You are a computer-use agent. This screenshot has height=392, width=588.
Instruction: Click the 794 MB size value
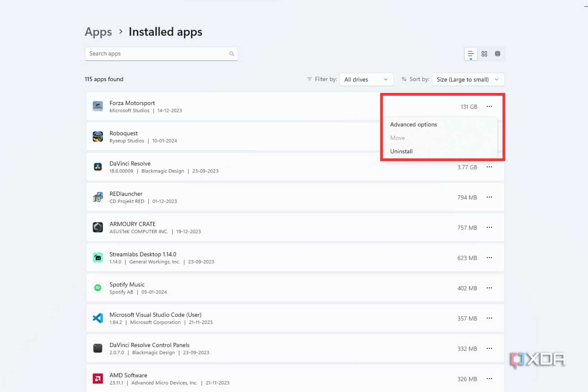coord(467,198)
